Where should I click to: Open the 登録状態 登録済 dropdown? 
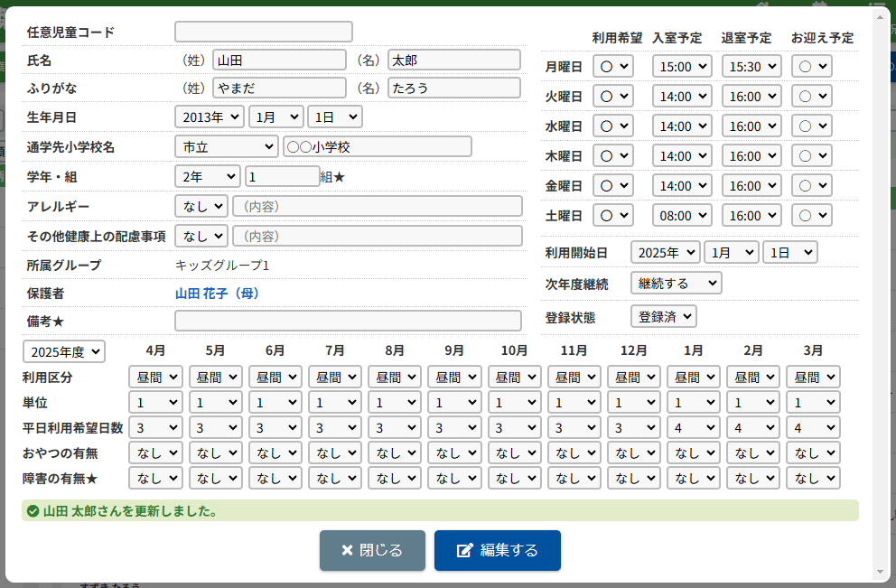(x=663, y=316)
